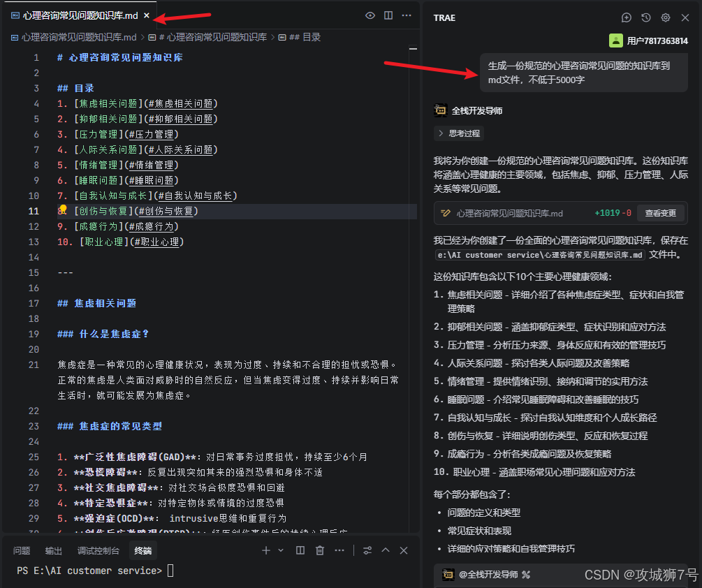Click the lightbulb code action icon
The image size is (702, 588).
coord(63,209)
